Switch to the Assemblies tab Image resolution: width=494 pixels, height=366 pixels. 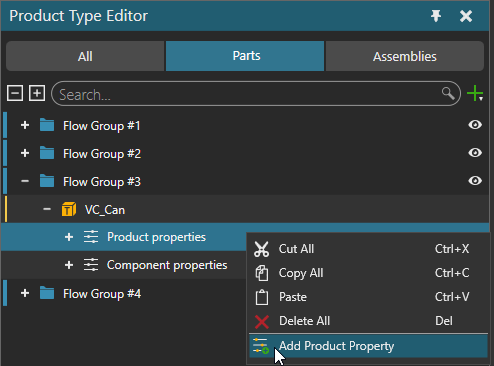click(404, 56)
